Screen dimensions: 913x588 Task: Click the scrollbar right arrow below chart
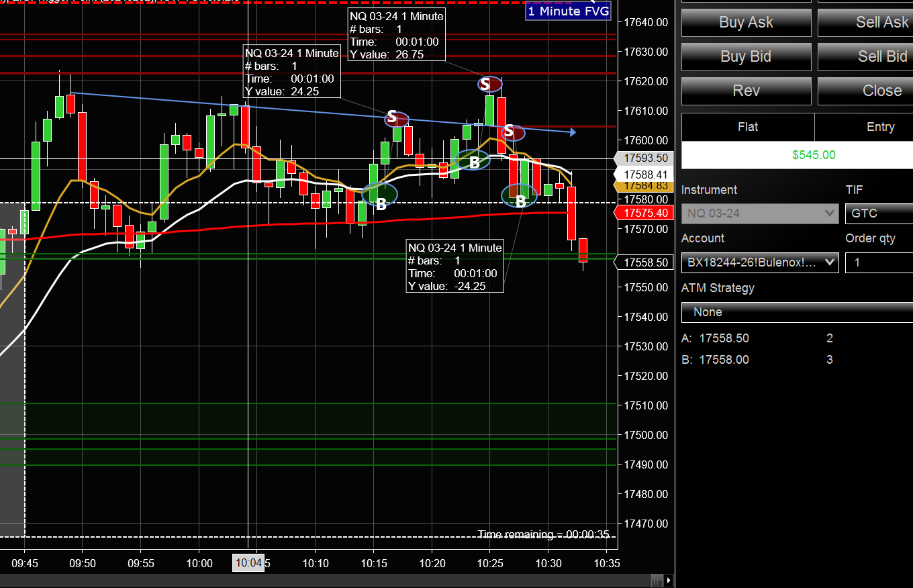click(x=669, y=580)
